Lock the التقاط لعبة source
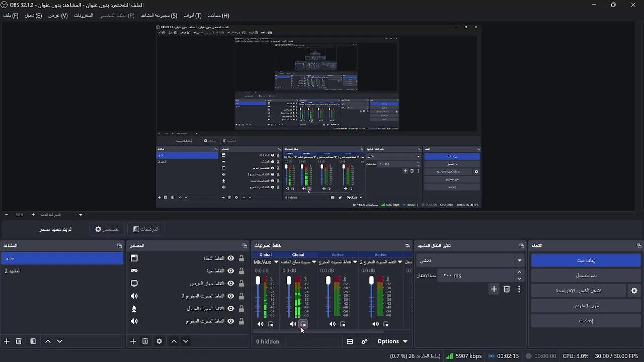Viewport: 644px width, 362px height. [242, 270]
